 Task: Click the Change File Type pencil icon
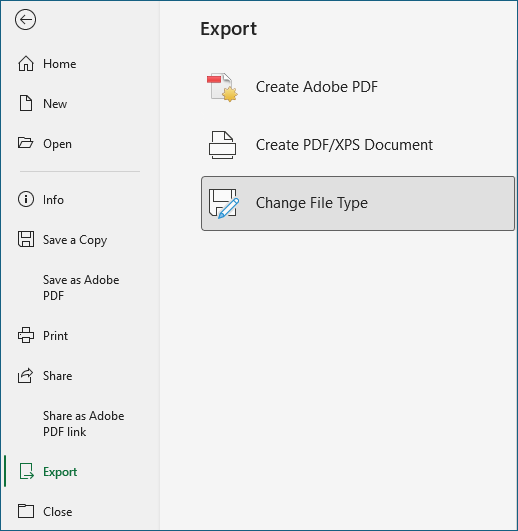224,204
